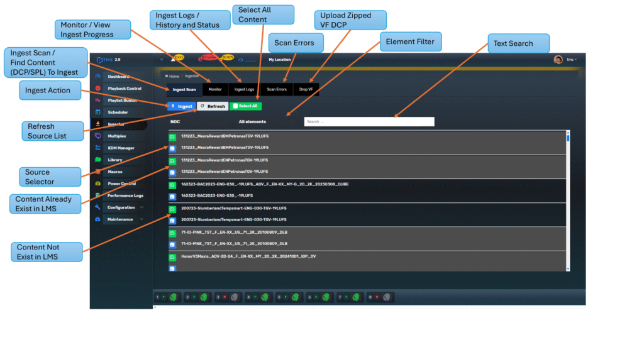The height and width of the screenshot is (362, 644).
Task: Click the KDM Manager icon
Action: (x=97, y=148)
